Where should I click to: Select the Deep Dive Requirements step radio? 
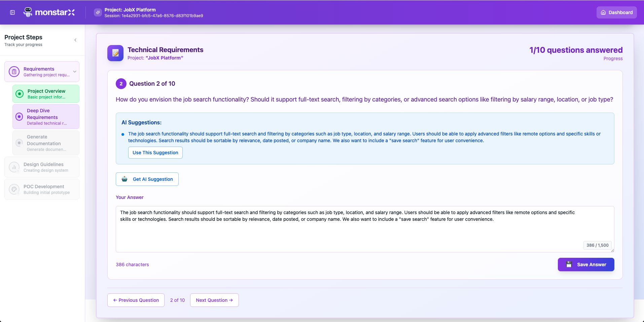pyautogui.click(x=20, y=117)
